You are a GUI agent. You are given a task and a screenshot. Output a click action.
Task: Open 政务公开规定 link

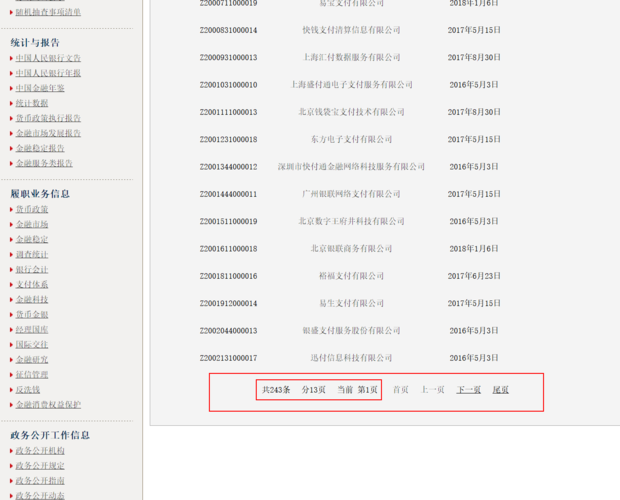tap(40, 466)
